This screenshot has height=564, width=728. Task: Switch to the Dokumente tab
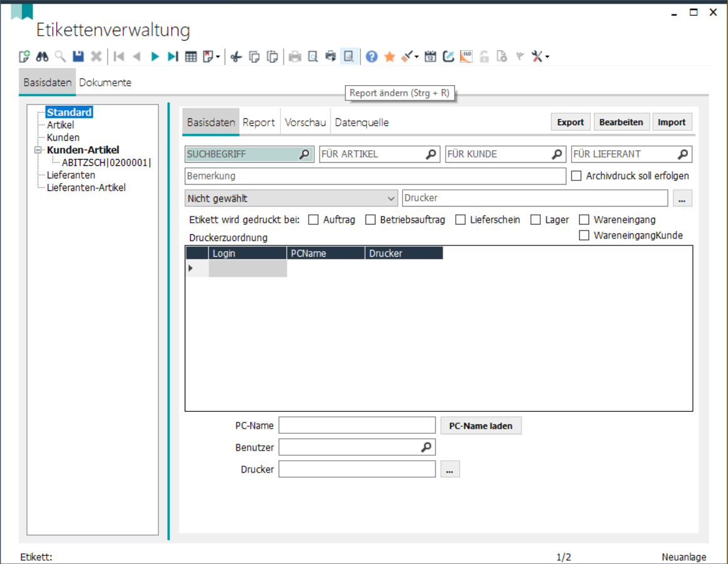pyautogui.click(x=105, y=83)
